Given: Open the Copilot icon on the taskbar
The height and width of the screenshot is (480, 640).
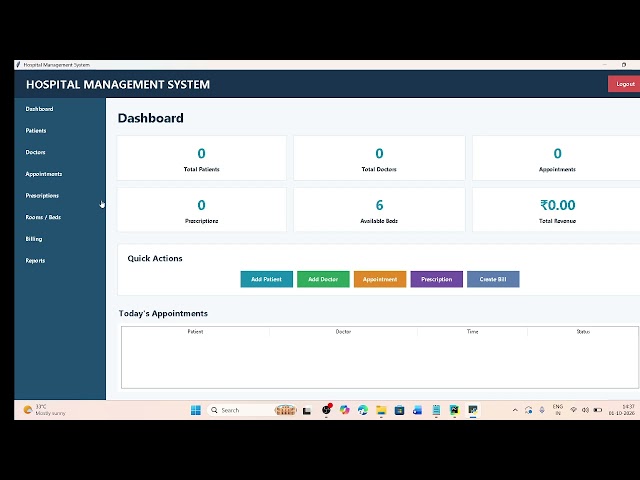Looking at the screenshot, I should (344, 410).
